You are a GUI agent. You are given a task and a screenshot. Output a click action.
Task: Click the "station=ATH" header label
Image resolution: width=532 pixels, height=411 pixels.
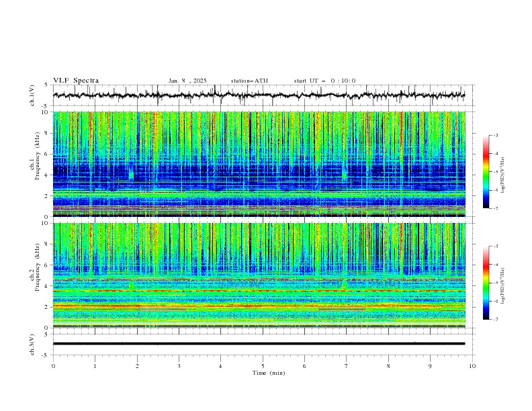249,81
